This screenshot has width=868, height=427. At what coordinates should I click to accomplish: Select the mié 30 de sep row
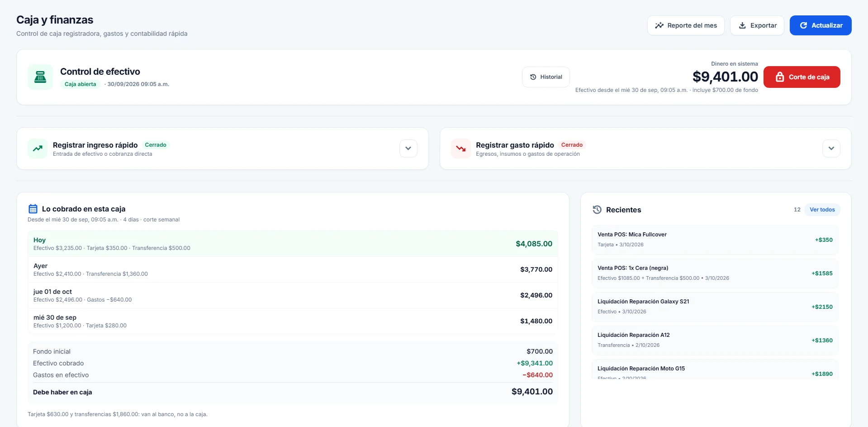(293, 321)
